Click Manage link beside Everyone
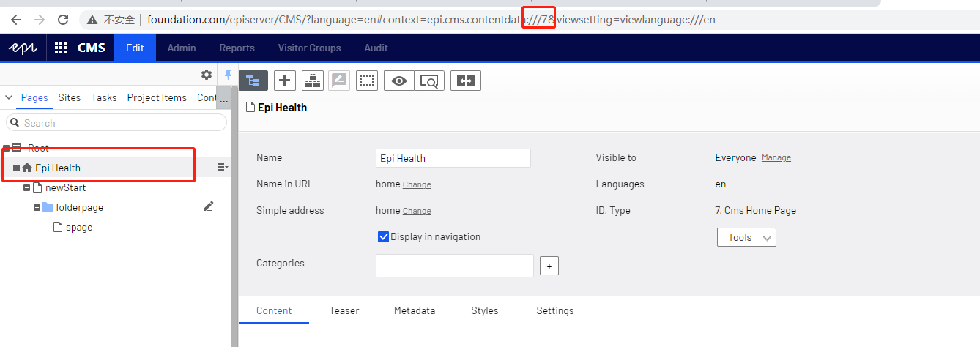 (776, 158)
